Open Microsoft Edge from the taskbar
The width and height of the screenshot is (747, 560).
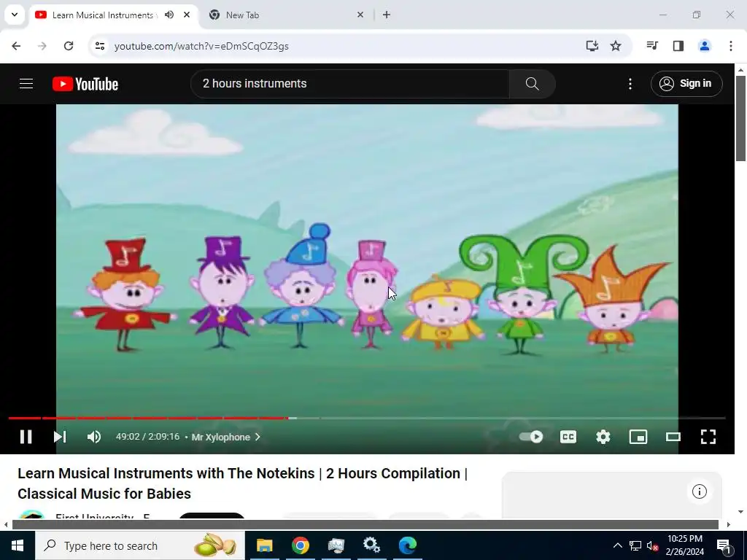(x=407, y=545)
